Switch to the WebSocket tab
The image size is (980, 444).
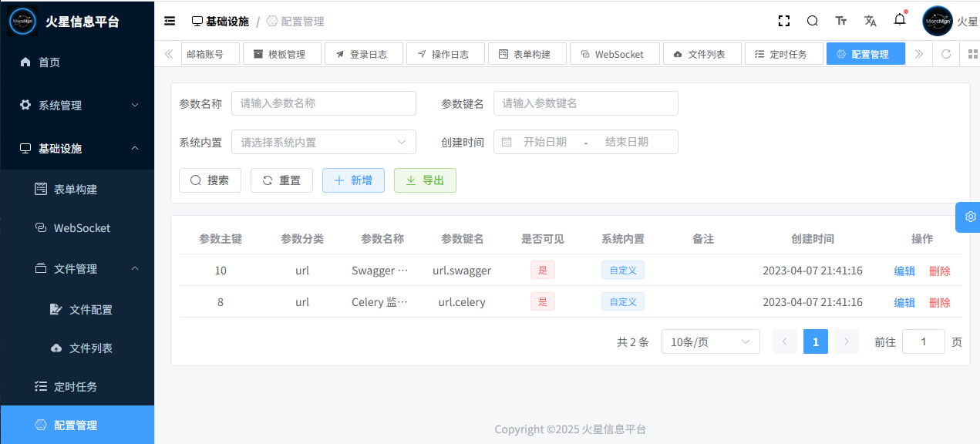615,54
